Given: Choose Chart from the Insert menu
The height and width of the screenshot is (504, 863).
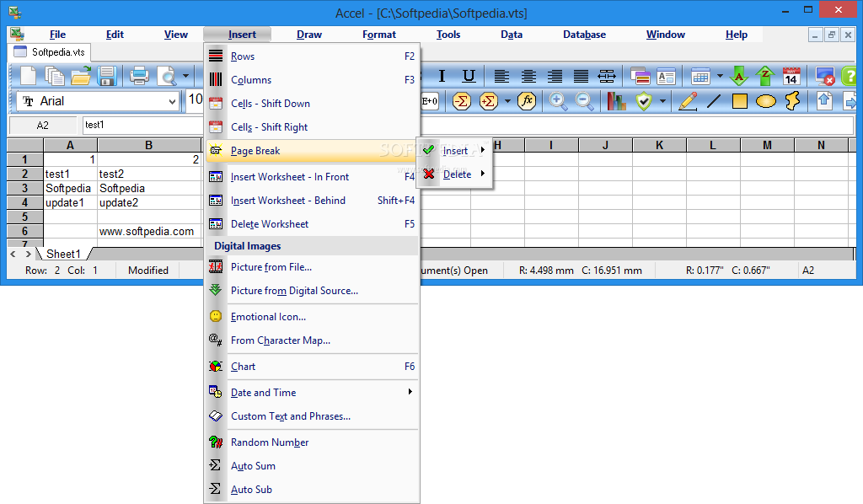Looking at the screenshot, I should [x=312, y=367].
